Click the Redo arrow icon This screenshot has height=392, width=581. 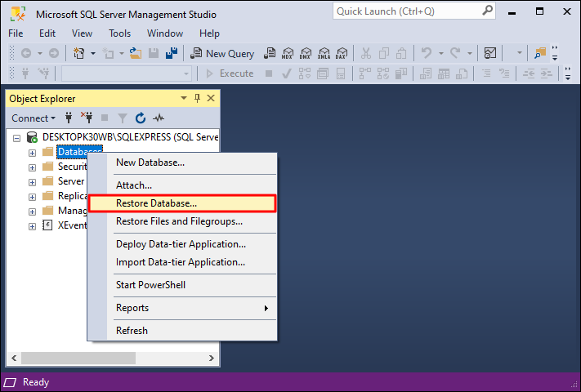tap(455, 54)
